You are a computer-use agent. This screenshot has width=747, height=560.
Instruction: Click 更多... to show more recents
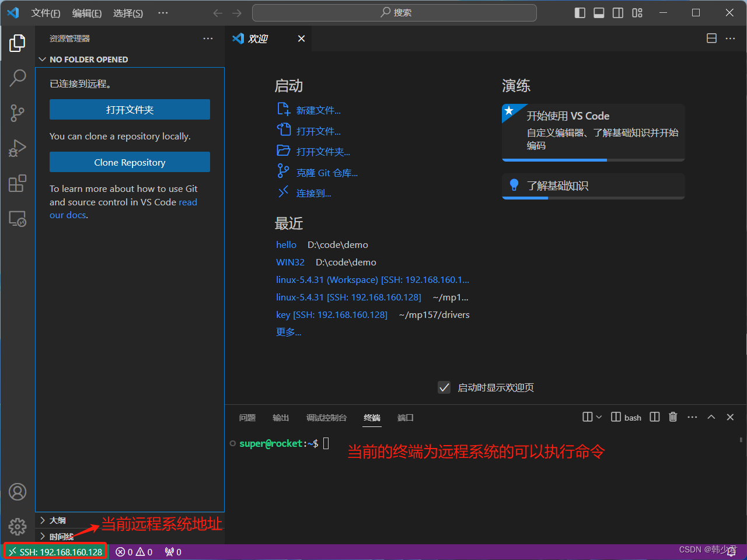[288, 332]
